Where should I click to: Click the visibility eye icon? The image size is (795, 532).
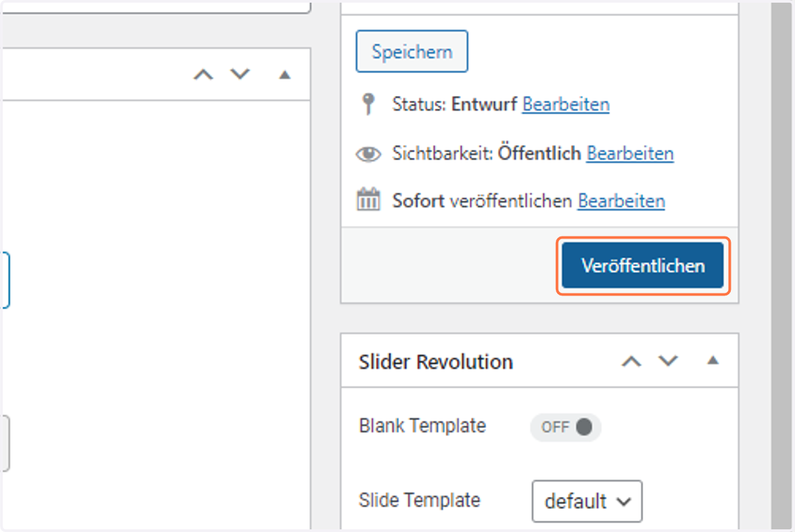point(368,154)
